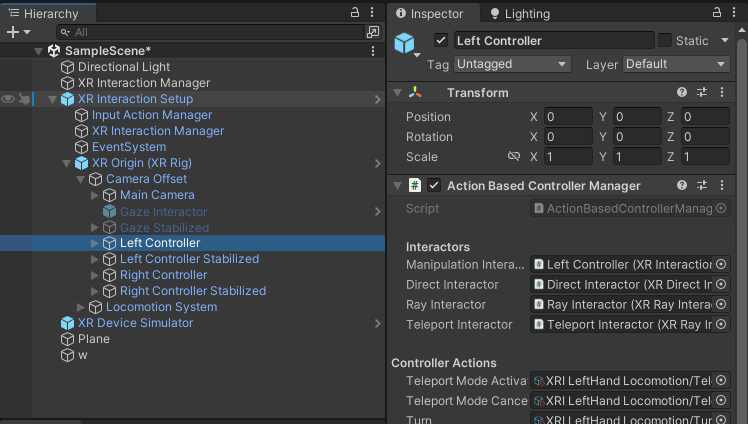Enable the Static checkbox
The height and width of the screenshot is (424, 748).
tap(665, 41)
